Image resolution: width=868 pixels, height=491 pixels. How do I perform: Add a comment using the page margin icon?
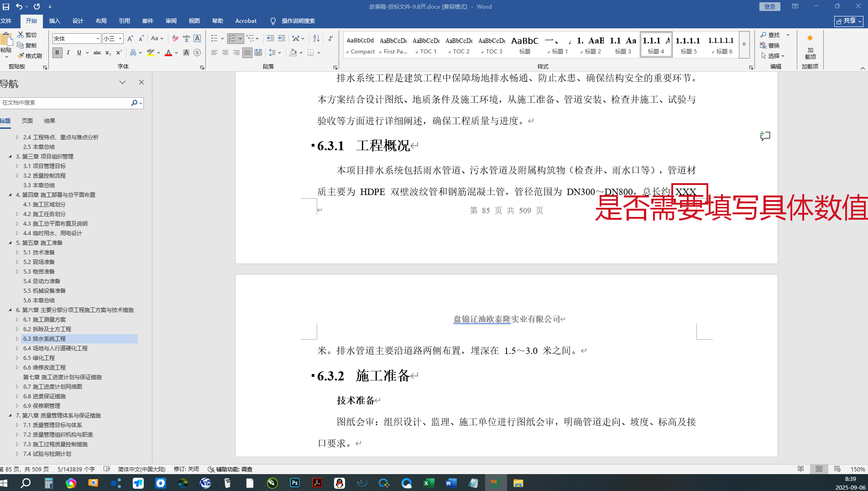(765, 136)
